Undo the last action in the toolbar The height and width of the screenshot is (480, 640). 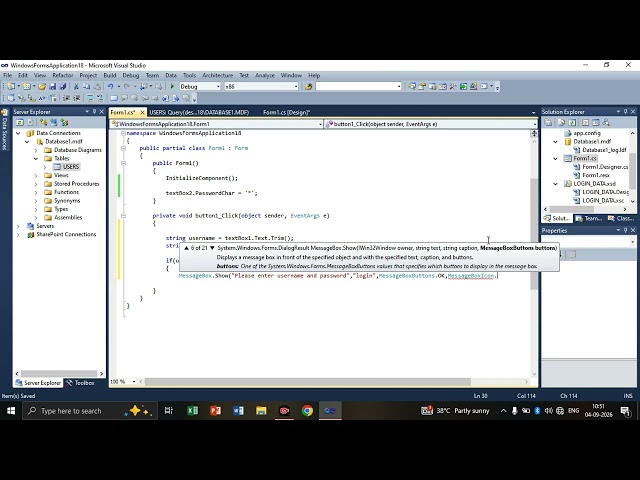click(x=111, y=87)
